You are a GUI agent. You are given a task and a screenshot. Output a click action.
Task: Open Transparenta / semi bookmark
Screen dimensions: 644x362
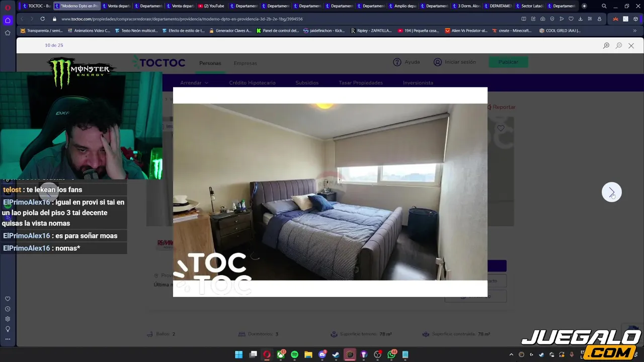point(41,31)
